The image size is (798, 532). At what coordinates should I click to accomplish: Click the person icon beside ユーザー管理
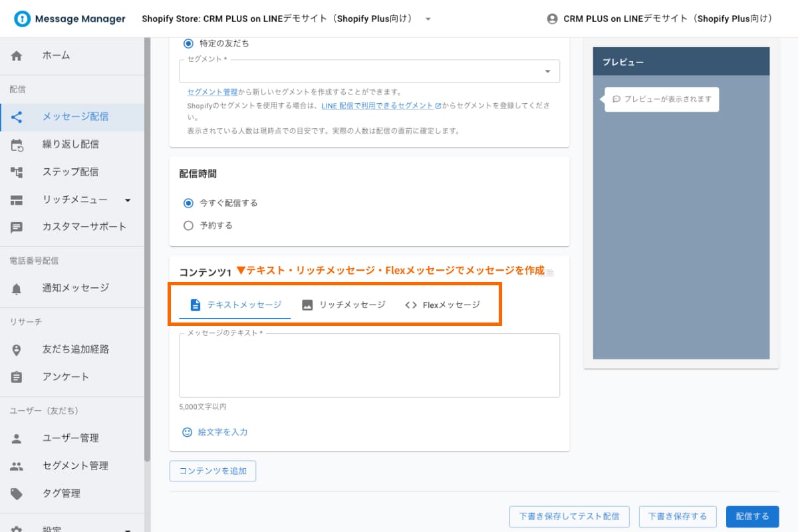17,438
